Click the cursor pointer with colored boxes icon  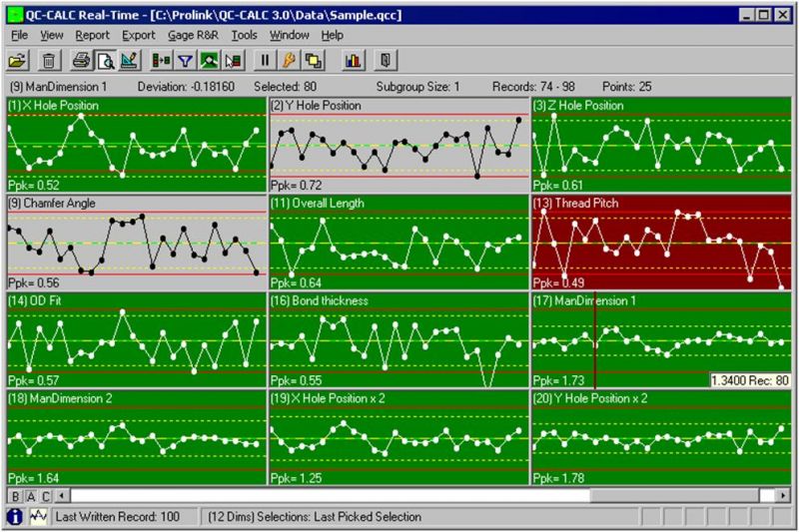233,61
